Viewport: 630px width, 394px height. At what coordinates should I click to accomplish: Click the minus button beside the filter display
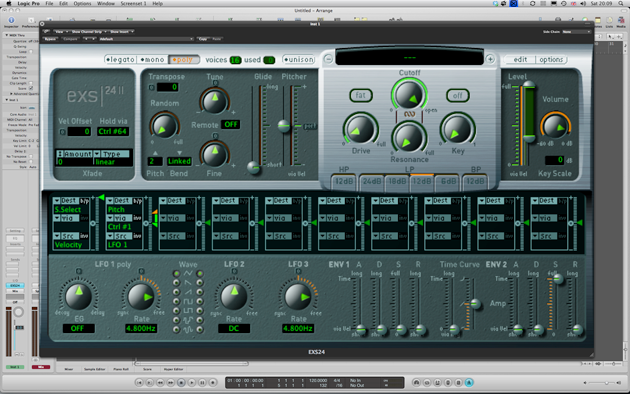[x=328, y=59]
